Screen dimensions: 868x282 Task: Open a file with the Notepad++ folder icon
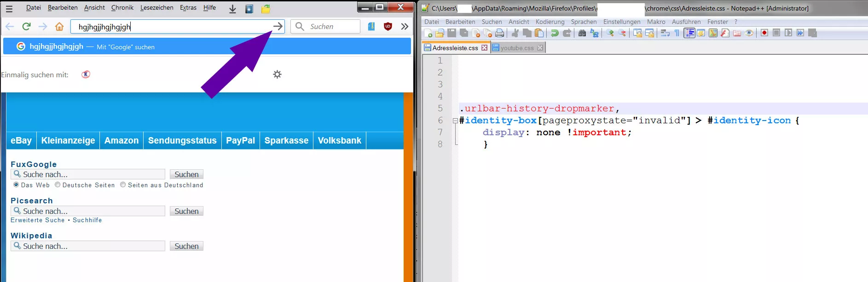[x=440, y=33]
